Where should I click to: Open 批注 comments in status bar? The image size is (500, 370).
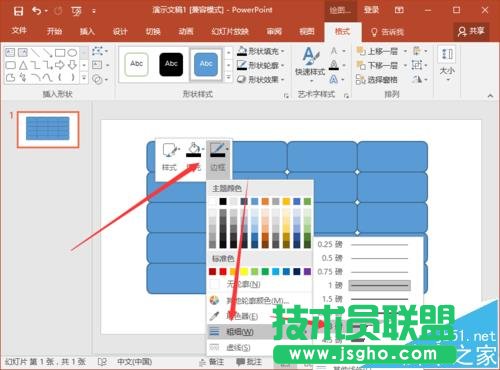pos(249,362)
